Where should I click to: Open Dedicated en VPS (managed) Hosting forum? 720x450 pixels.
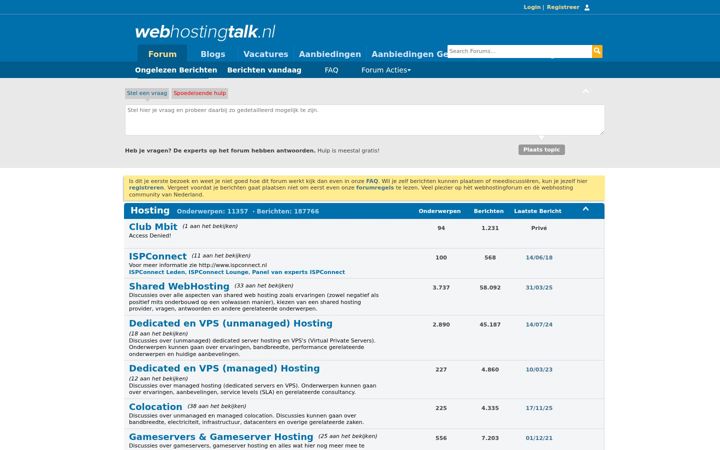(224, 368)
